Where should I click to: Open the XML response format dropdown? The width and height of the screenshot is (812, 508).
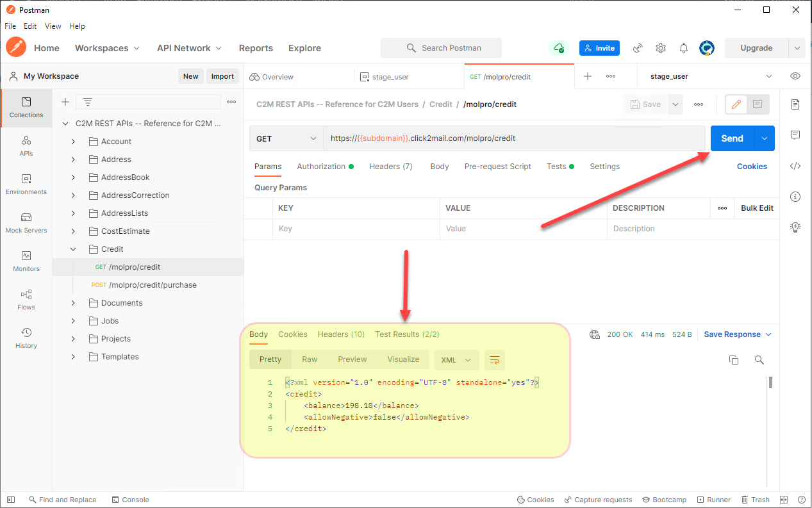tap(456, 360)
